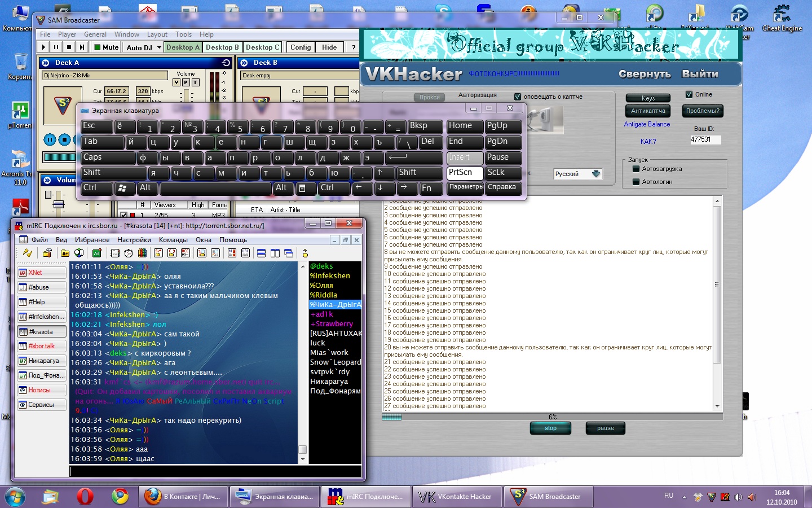Viewport: 812px width, 508px height.
Task: Click mIRC DCC send file icon
Action: (x=158, y=253)
